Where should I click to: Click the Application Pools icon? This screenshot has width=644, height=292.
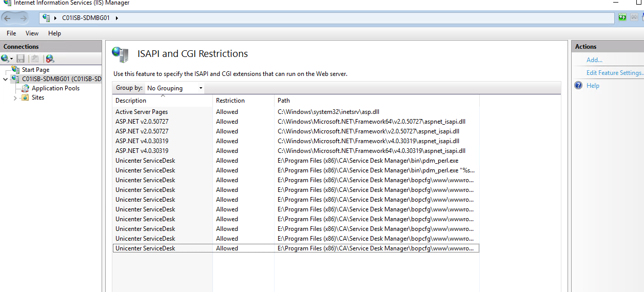pyautogui.click(x=25, y=88)
